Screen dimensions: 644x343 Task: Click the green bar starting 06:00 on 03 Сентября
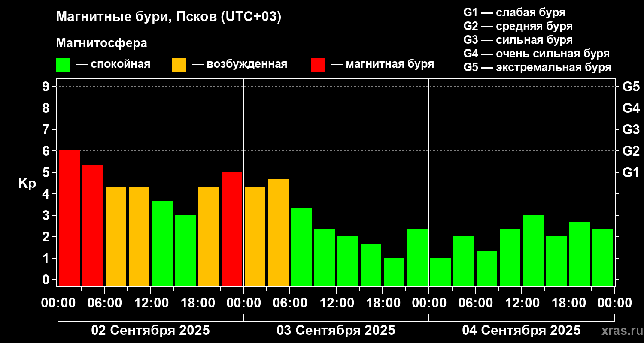pos(301,247)
